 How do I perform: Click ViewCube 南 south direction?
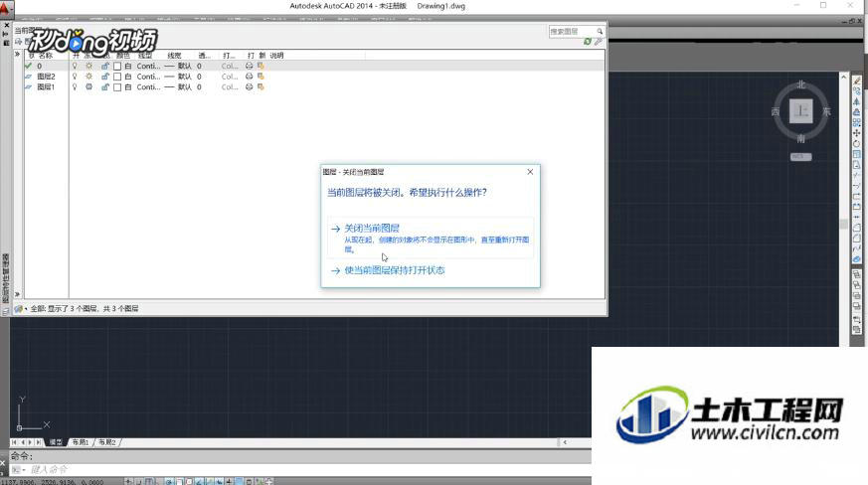[801, 138]
